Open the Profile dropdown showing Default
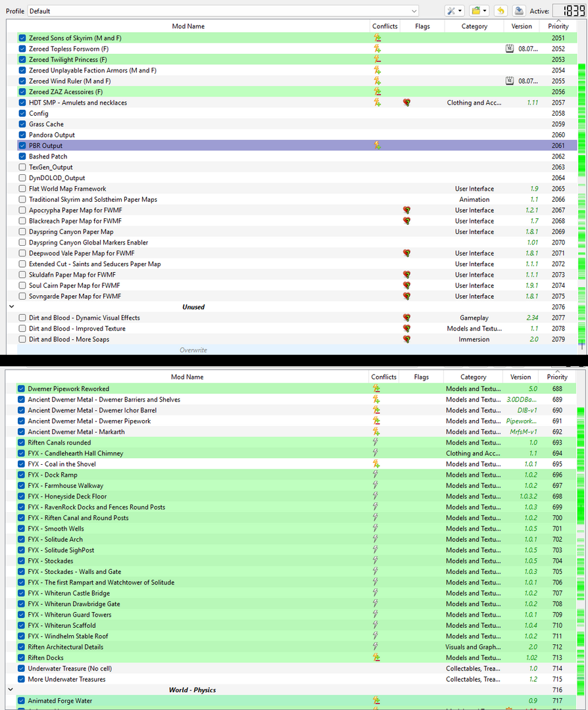The width and height of the screenshot is (588, 710). coord(223,11)
